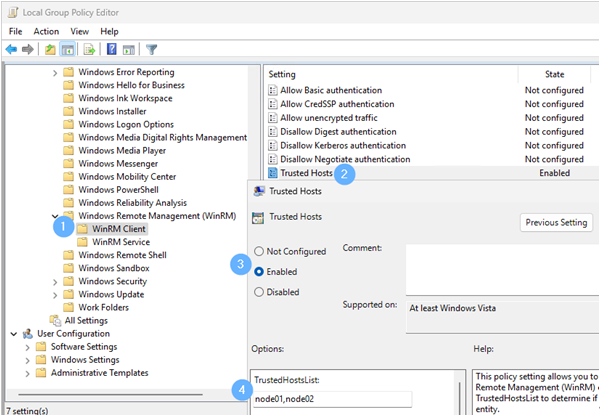Click the All Settings icon in tree
600x415 pixels.
pos(55,321)
